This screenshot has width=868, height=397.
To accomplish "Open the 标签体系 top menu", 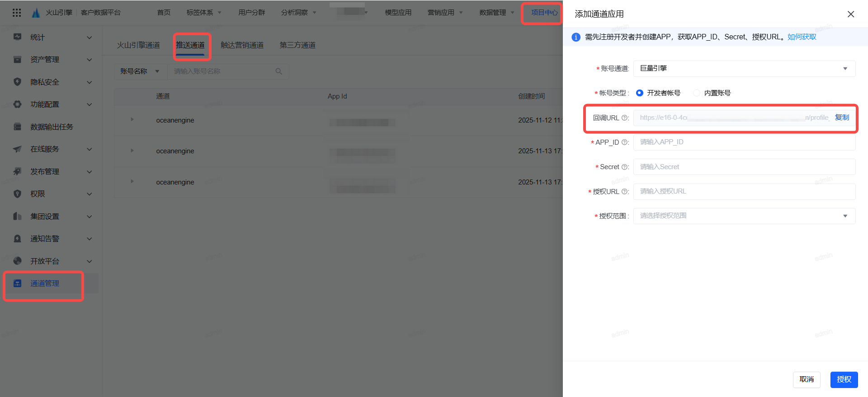I will [x=204, y=13].
